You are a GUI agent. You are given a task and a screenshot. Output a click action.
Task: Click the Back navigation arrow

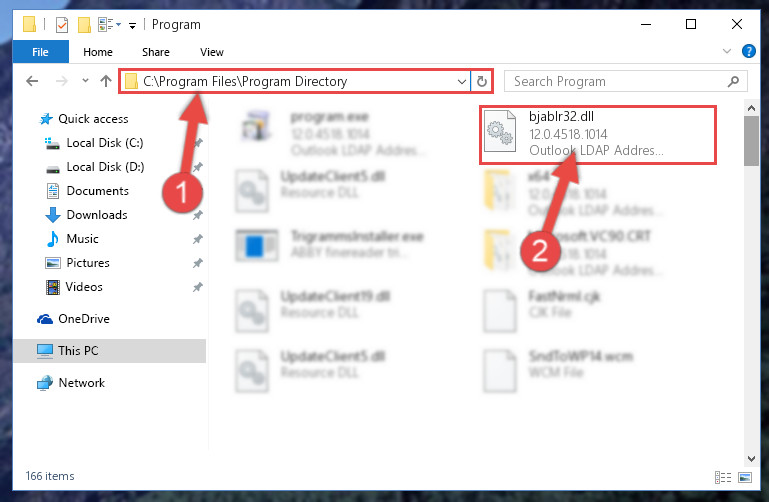point(32,81)
